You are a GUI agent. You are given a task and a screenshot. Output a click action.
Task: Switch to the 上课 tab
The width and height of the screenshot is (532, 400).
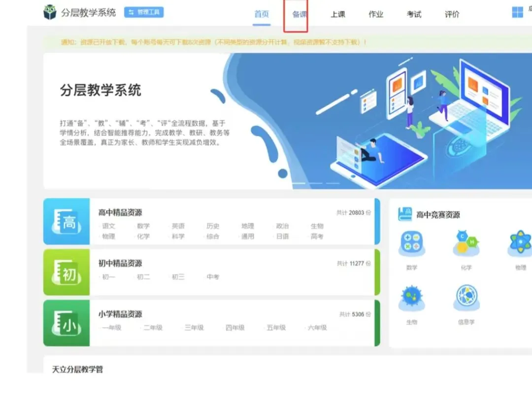tap(338, 15)
